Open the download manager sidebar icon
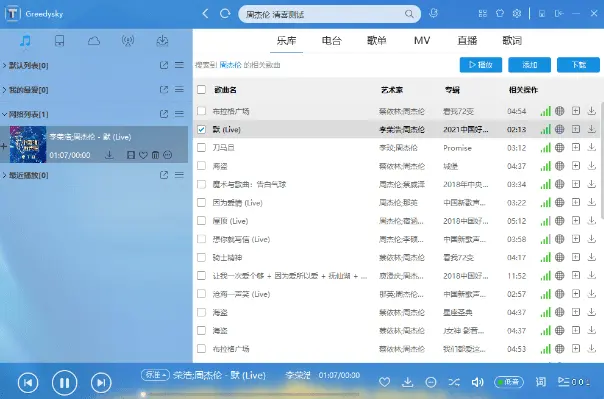604x399 pixels. [x=162, y=40]
